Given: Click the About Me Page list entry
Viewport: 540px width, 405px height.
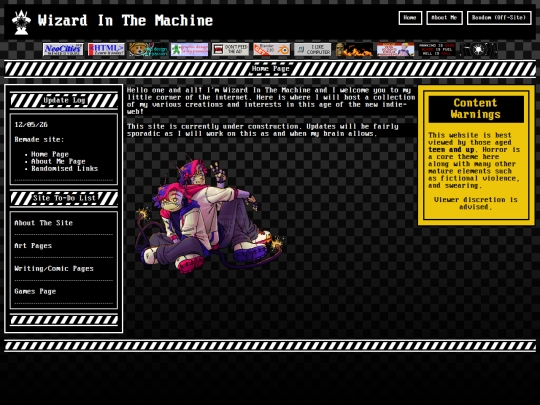Looking at the screenshot, I should point(58,161).
